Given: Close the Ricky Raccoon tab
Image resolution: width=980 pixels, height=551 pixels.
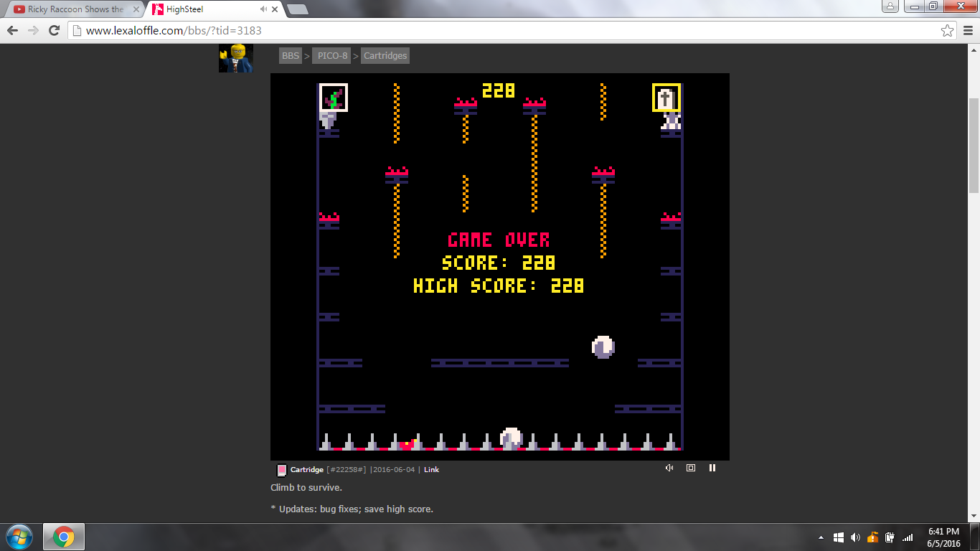Looking at the screenshot, I should 136,9.
